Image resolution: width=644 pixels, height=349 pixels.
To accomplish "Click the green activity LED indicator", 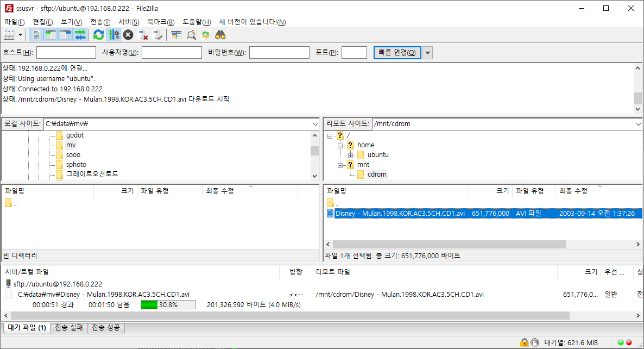I will (x=621, y=342).
